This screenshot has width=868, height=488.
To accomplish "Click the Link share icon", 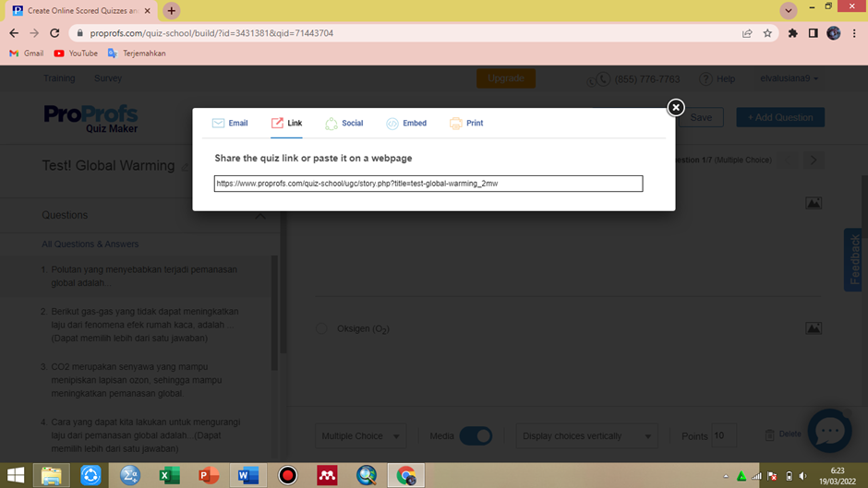I will pos(277,123).
